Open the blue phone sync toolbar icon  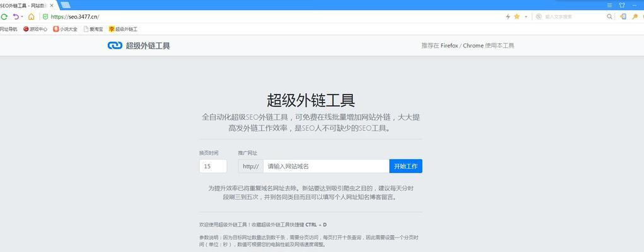623,17
